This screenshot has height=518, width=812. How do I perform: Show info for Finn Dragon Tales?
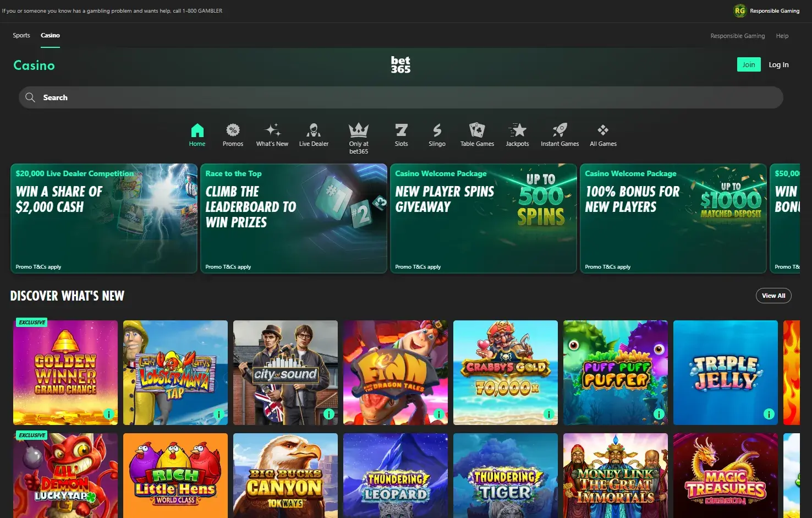click(439, 414)
